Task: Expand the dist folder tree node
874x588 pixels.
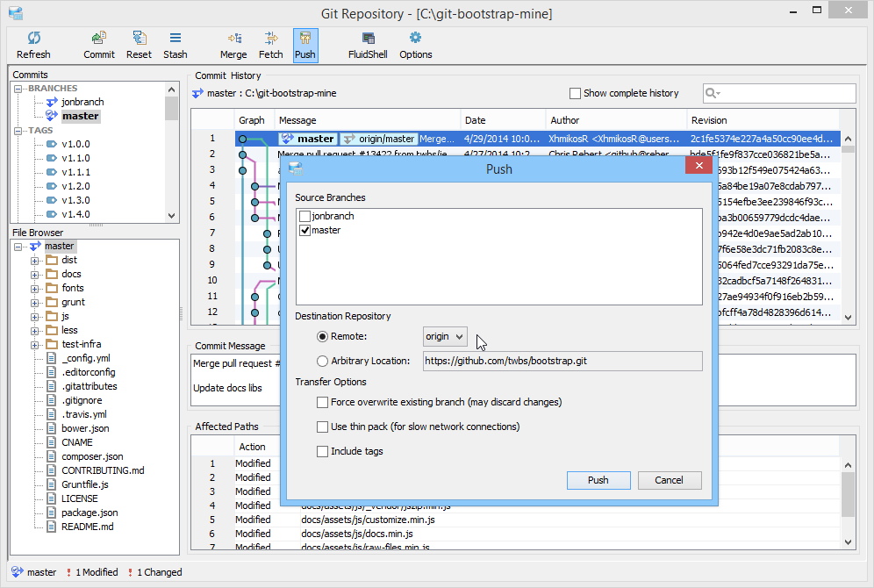Action: 35,260
